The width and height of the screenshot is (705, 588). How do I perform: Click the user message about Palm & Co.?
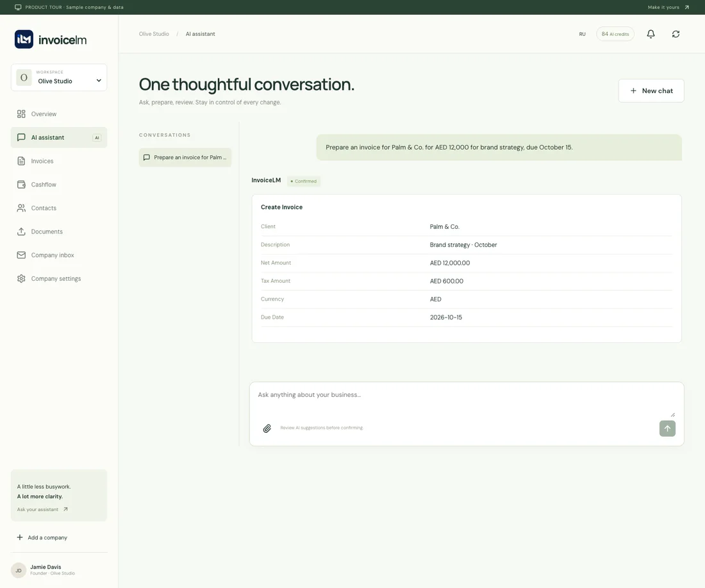[x=499, y=147]
